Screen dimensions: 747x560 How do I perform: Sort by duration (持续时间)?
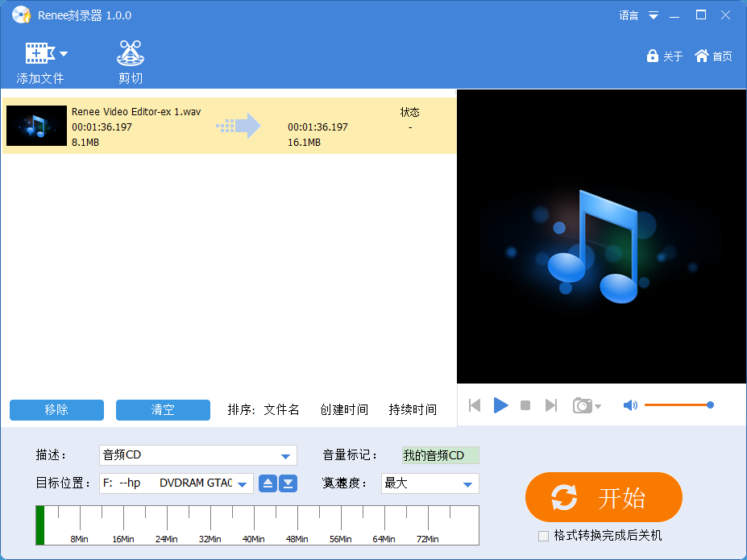413,409
